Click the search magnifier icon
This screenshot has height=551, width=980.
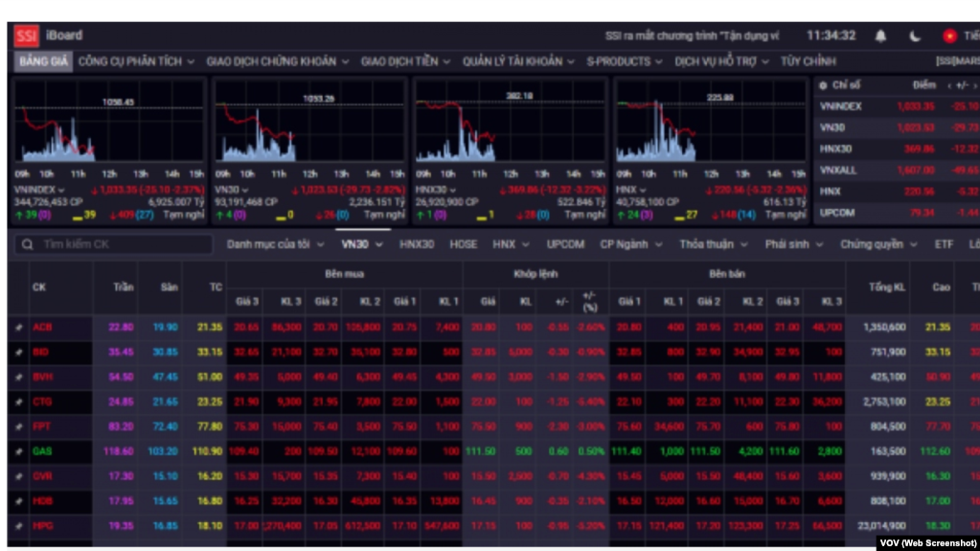point(28,244)
